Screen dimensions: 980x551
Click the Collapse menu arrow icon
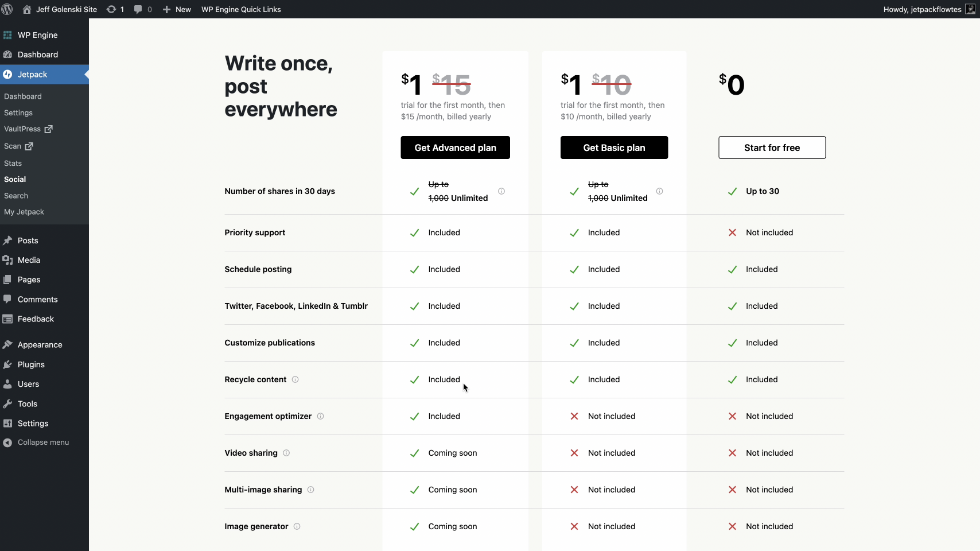coord(7,443)
